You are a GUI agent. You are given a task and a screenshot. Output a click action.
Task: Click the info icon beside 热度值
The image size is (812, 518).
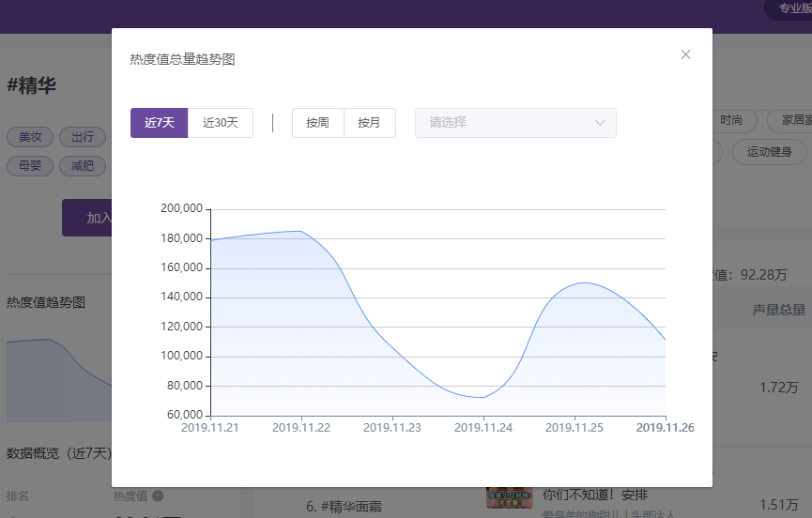pyautogui.click(x=158, y=495)
